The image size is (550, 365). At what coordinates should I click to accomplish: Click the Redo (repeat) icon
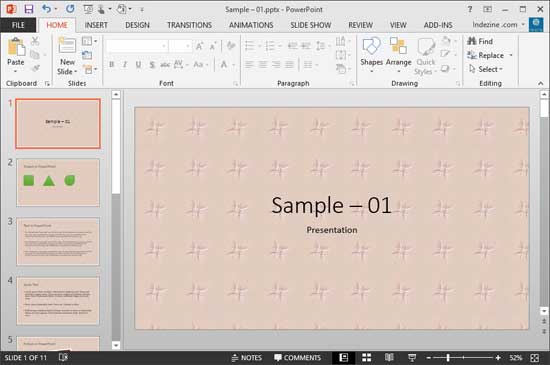tap(70, 9)
